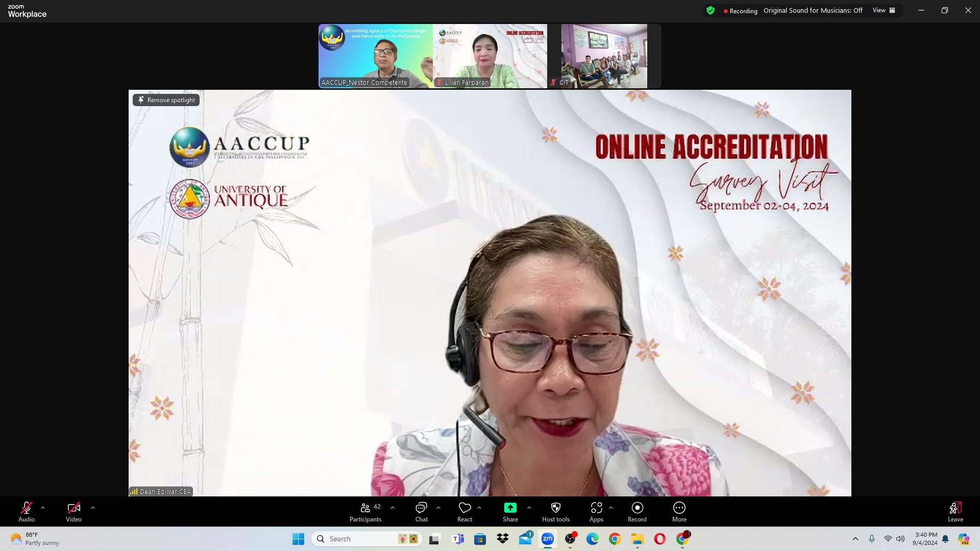Toggle Original Sound for Musicians
The height and width of the screenshot is (551, 980).
(813, 10)
